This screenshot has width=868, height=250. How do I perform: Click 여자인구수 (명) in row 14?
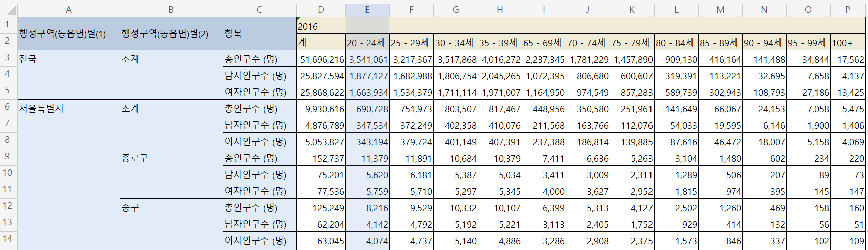pos(260,240)
